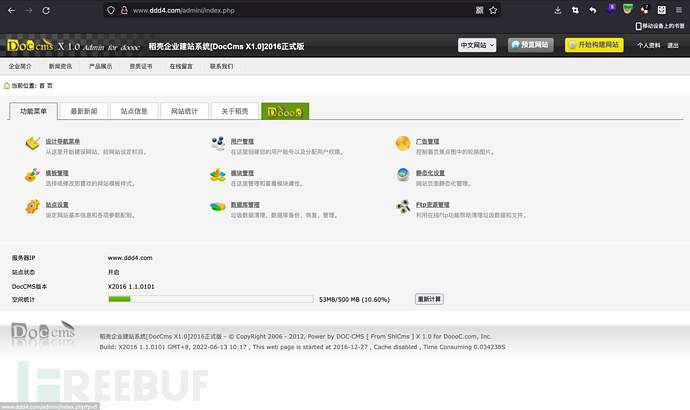Open the 模块管理 blocks icon
The width and height of the screenshot is (690, 410).
[218, 175]
